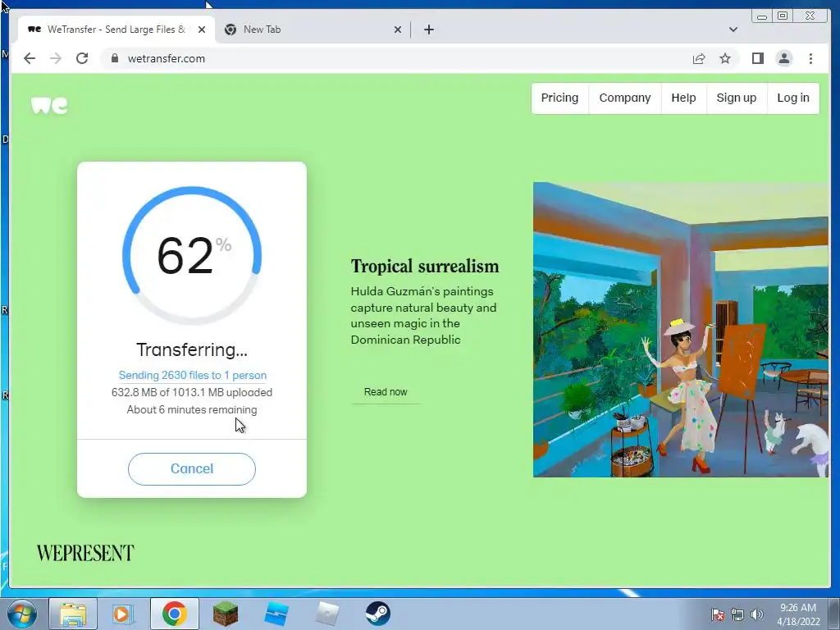Reload the wetransfer.com page

(82, 58)
